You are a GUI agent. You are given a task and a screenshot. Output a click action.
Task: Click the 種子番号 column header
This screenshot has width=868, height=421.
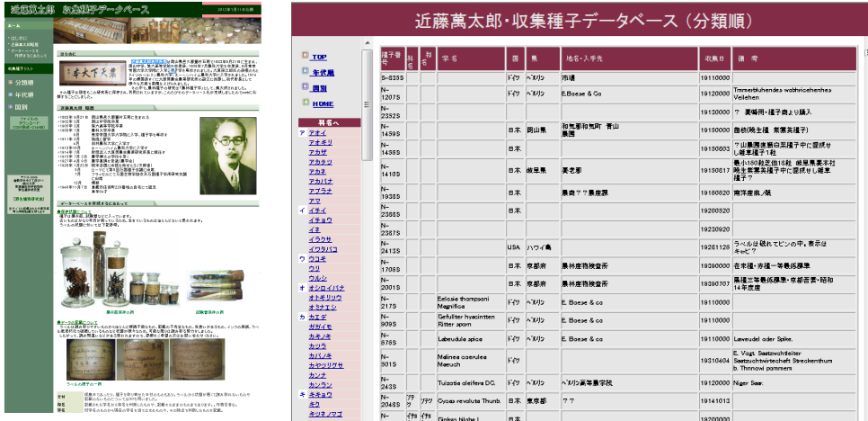pyautogui.click(x=393, y=58)
